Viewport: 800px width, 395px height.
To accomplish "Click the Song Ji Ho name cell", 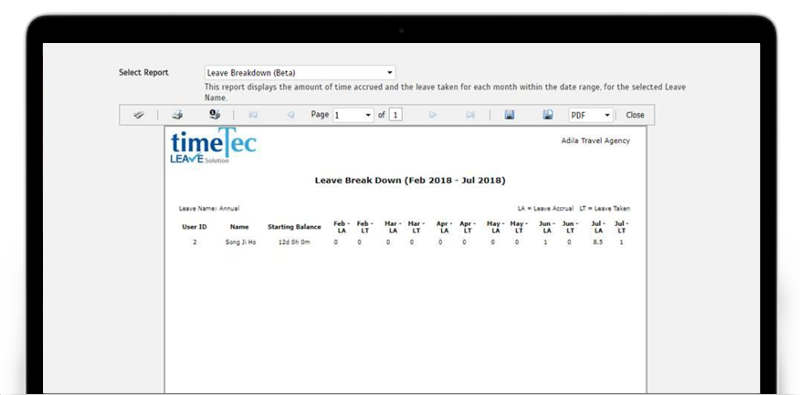I will [x=241, y=242].
